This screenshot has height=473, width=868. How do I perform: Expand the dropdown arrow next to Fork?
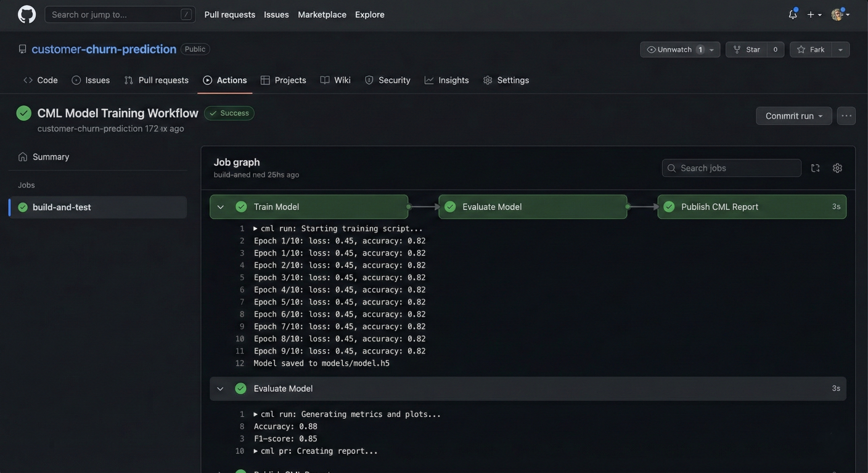(x=840, y=49)
